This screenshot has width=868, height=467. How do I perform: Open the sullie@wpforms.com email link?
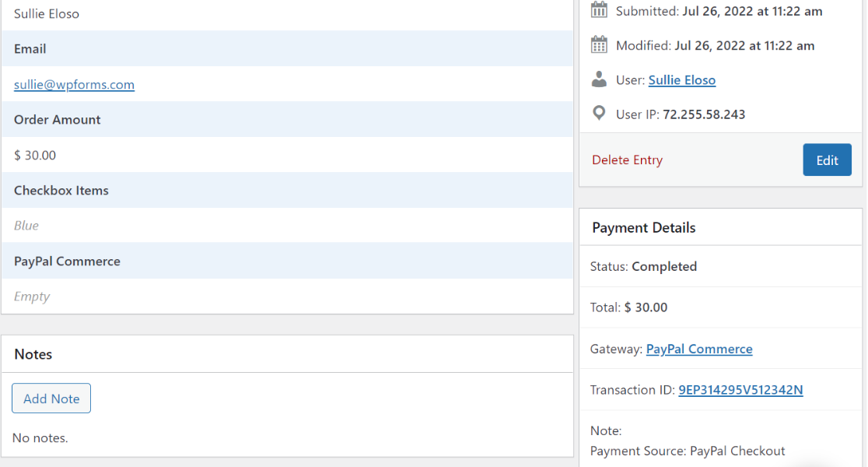click(x=74, y=84)
